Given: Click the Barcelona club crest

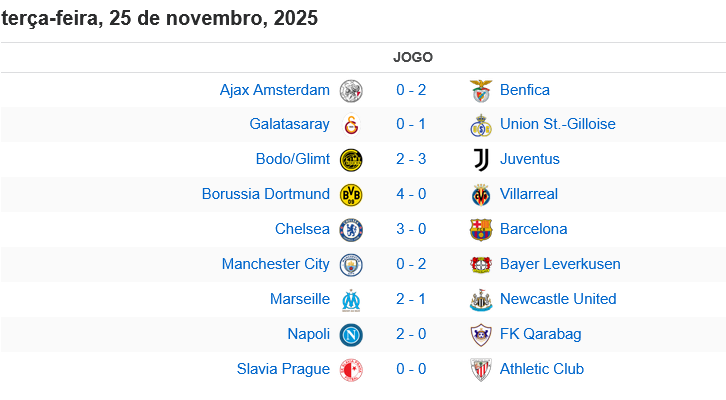Looking at the screenshot, I should pyautogui.click(x=481, y=229).
